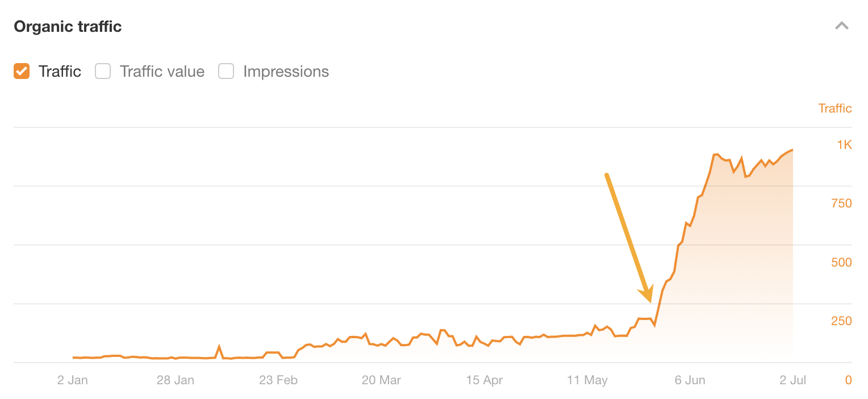Select the 11 May date label
The image size is (868, 399).
tap(587, 380)
